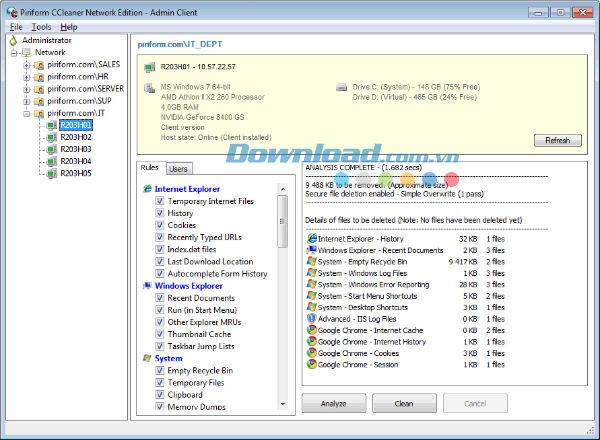This screenshot has width=600, height=440.
Task: Disable Index.dat files checkbox
Action: click(x=160, y=249)
